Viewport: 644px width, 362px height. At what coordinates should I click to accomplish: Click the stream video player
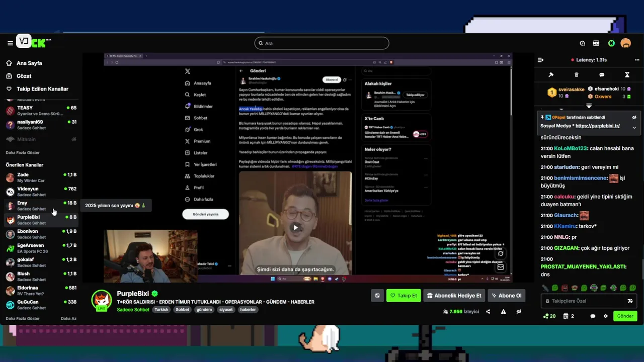click(x=307, y=167)
